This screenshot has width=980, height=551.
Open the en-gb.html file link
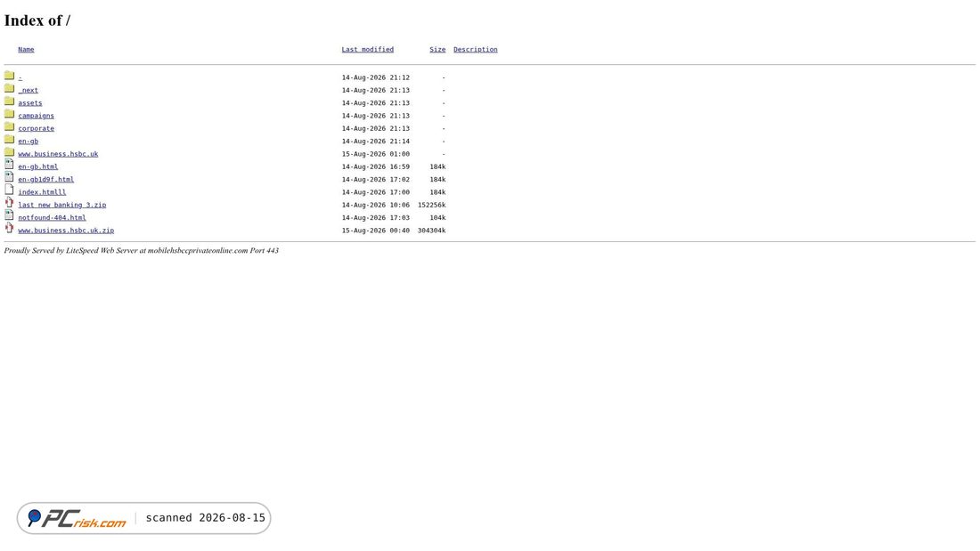pos(38,166)
